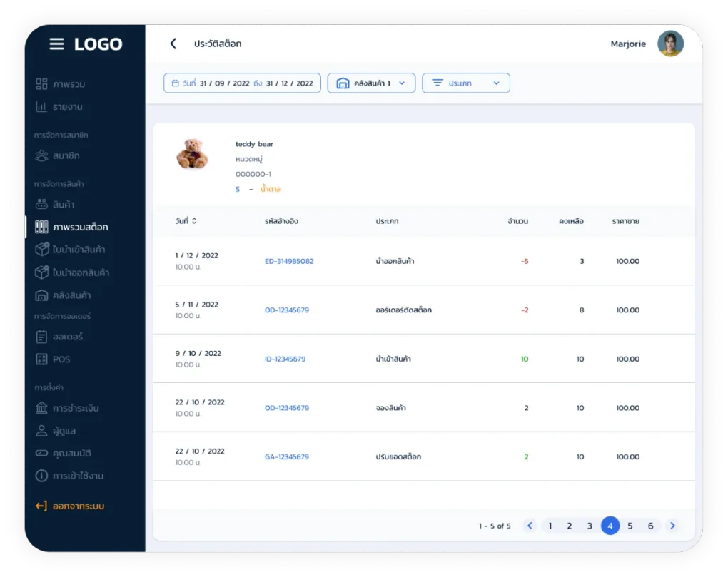Click the คุณสมบัติ tag icon

41,453
